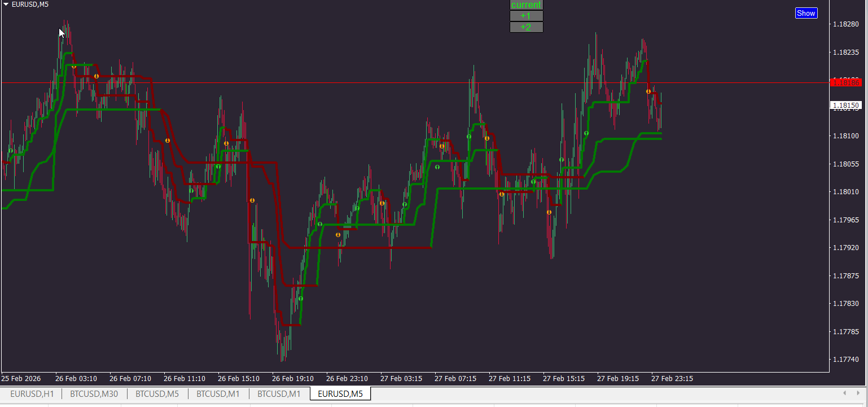Toggle the '+2' timeframe button

(x=526, y=27)
